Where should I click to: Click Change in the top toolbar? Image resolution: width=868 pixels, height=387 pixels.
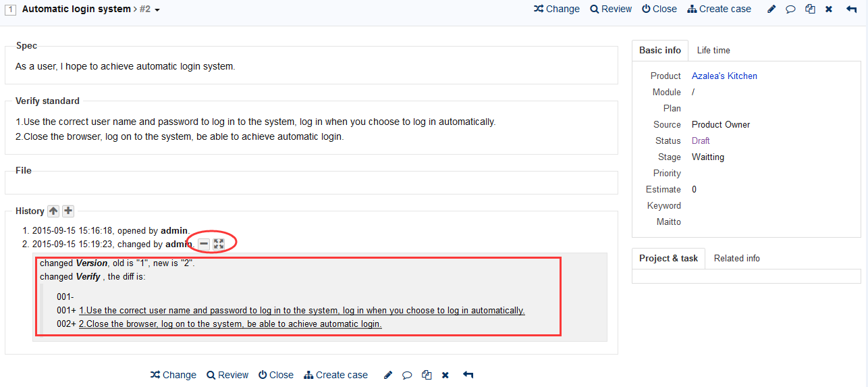coord(556,9)
